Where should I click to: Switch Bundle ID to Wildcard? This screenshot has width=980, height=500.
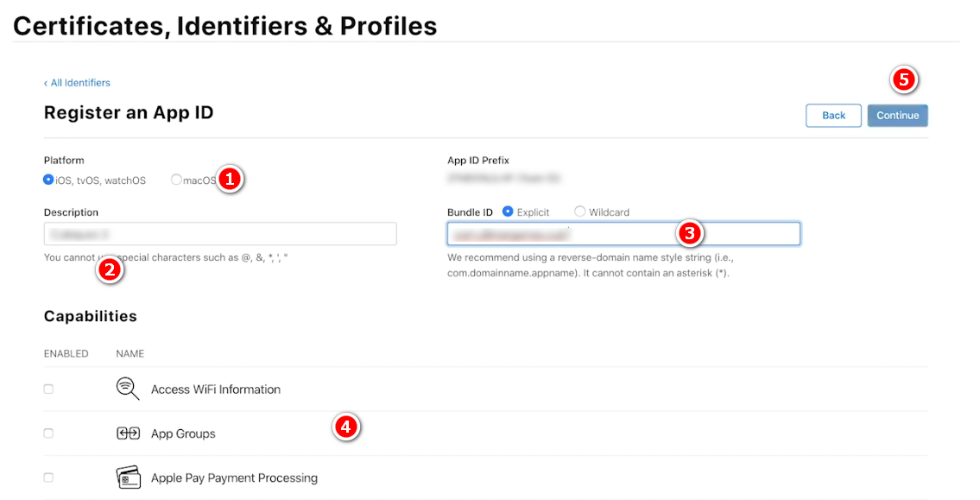(x=579, y=212)
